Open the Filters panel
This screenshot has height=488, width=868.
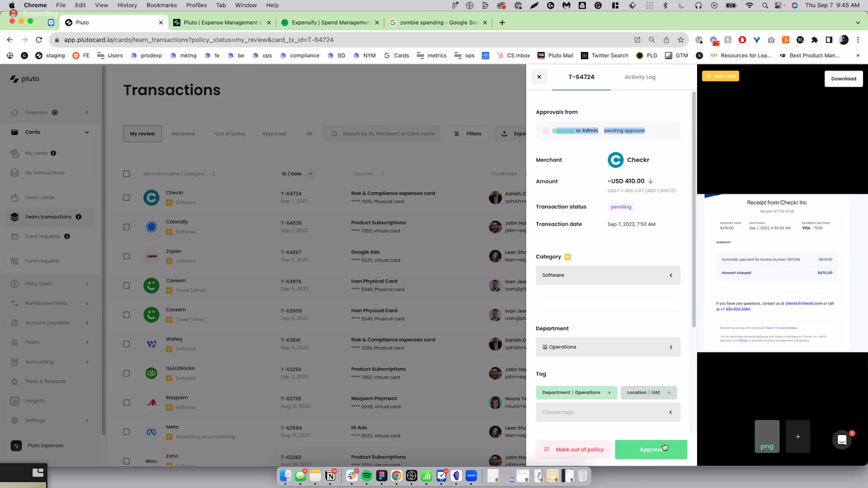(x=468, y=133)
